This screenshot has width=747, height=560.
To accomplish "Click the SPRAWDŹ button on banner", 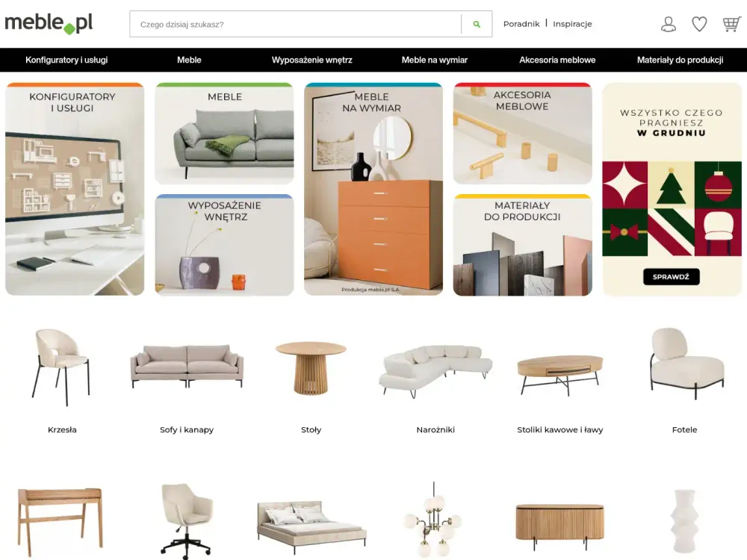I will [x=672, y=277].
